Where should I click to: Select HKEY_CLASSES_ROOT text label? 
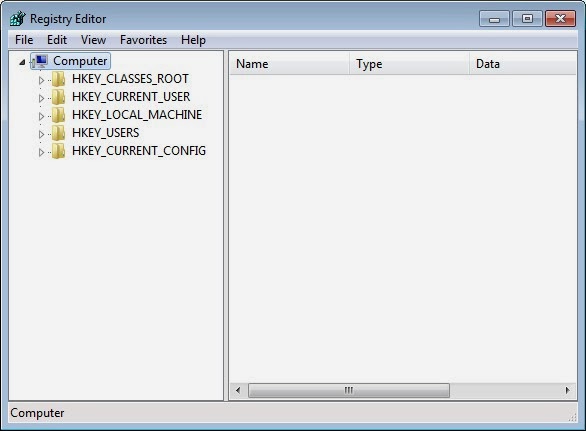(130, 78)
